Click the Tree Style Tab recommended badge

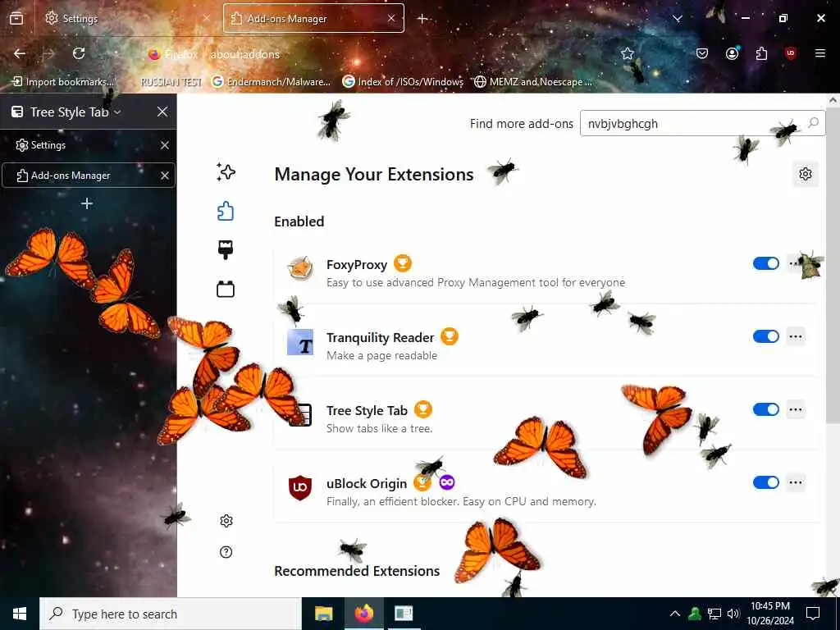pyautogui.click(x=423, y=409)
